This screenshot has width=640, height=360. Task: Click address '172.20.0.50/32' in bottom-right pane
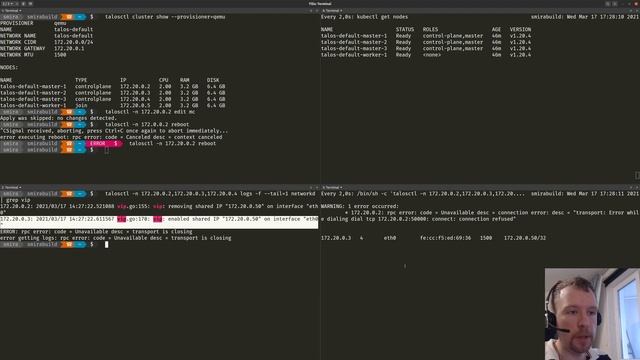pyautogui.click(x=524, y=238)
